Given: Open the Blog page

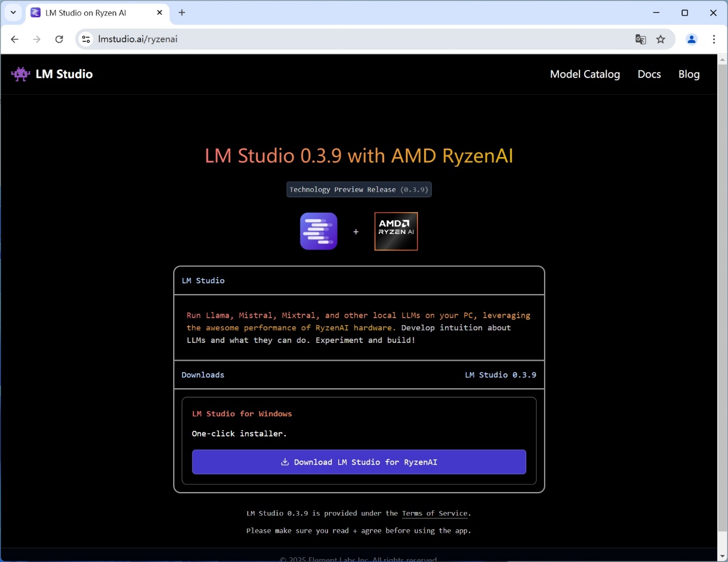Looking at the screenshot, I should pyautogui.click(x=689, y=74).
